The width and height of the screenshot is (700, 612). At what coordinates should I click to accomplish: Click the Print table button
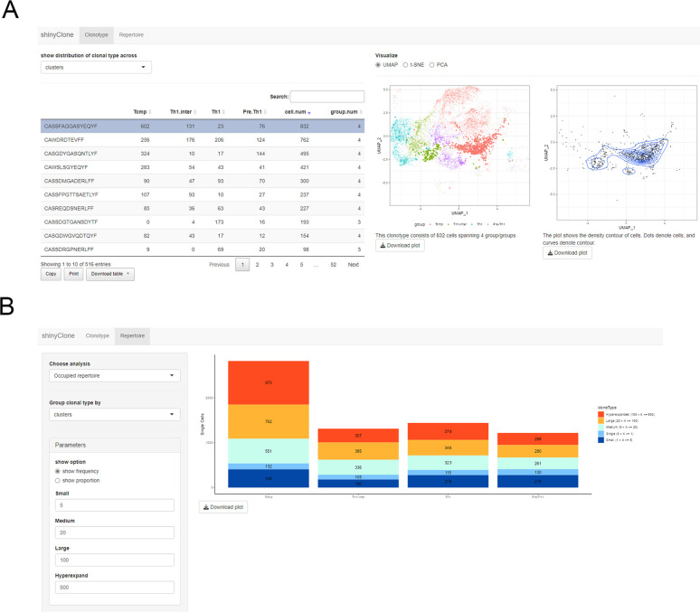(73, 274)
